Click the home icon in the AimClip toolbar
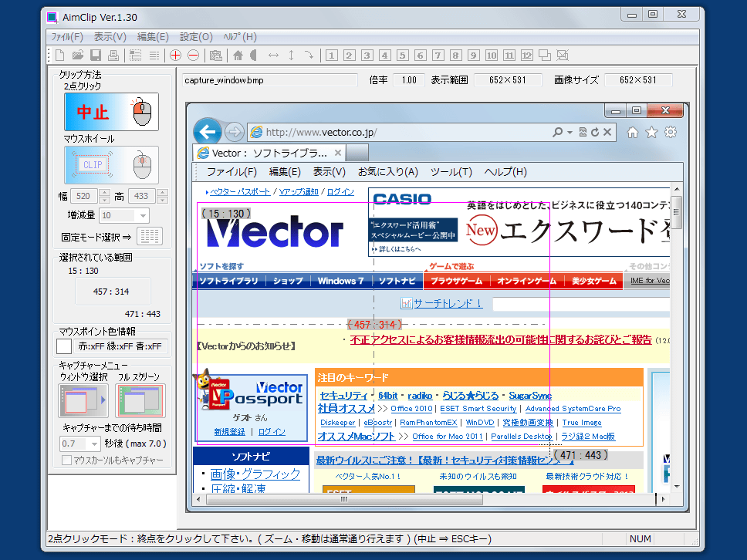Viewport: 747px width, 560px height. pyautogui.click(x=238, y=56)
